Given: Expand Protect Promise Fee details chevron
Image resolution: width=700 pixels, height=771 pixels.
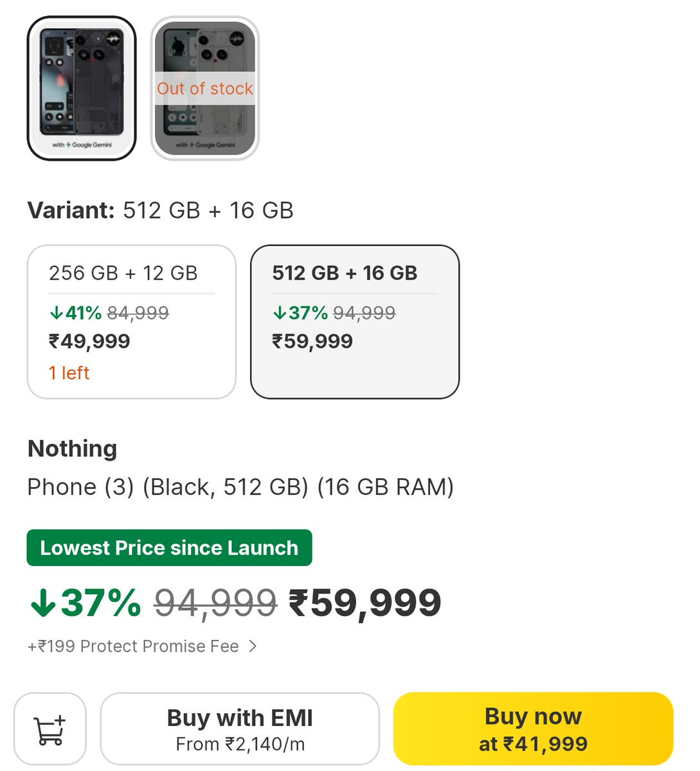Looking at the screenshot, I should [x=253, y=646].
